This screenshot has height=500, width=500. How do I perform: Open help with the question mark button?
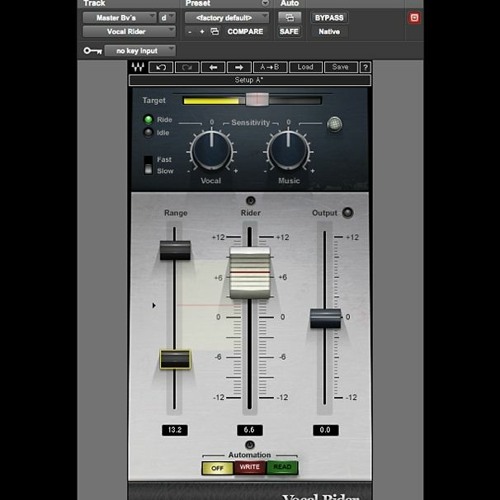click(x=365, y=67)
